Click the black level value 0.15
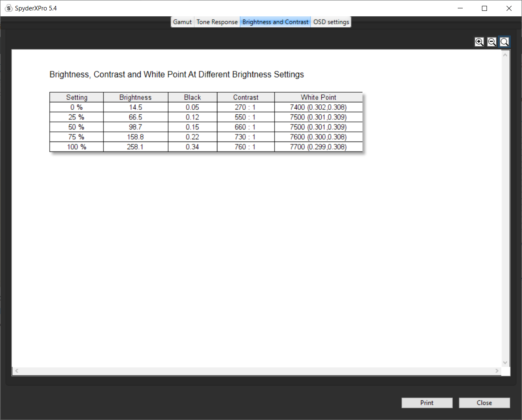 [192, 127]
